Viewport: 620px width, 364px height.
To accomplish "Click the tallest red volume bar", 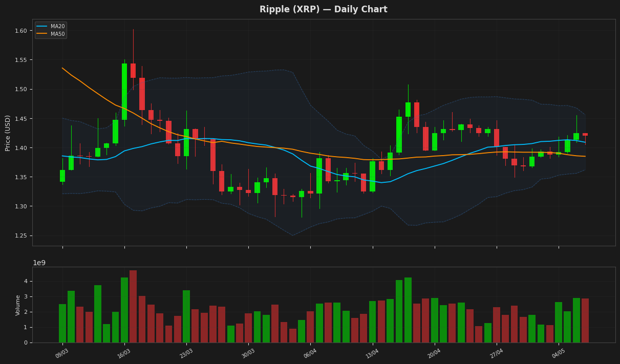I will click(133, 307).
